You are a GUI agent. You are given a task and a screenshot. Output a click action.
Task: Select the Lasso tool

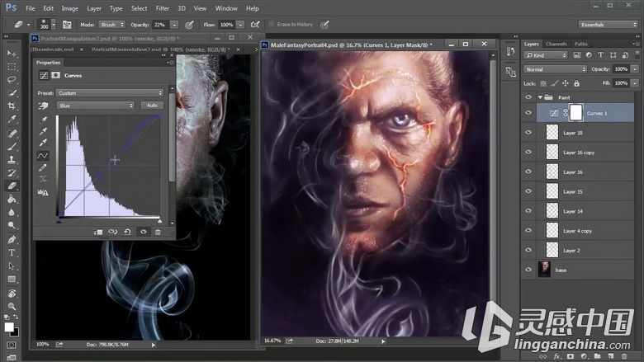click(12, 79)
